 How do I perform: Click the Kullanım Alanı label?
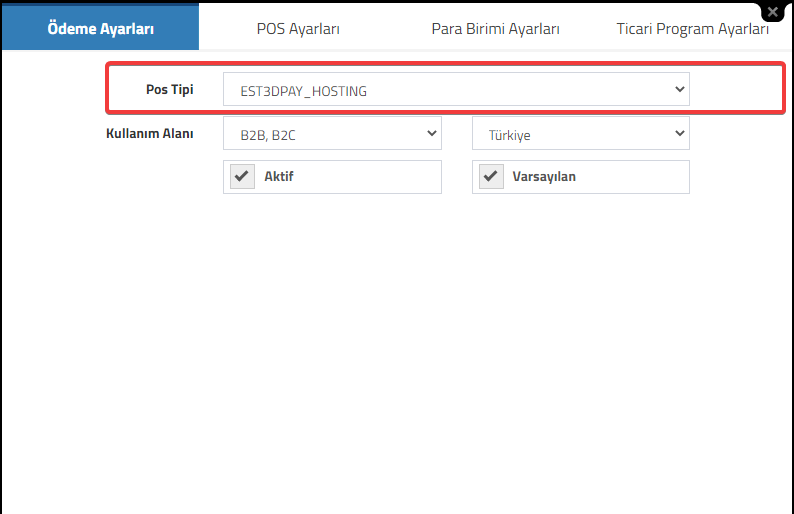click(x=149, y=133)
